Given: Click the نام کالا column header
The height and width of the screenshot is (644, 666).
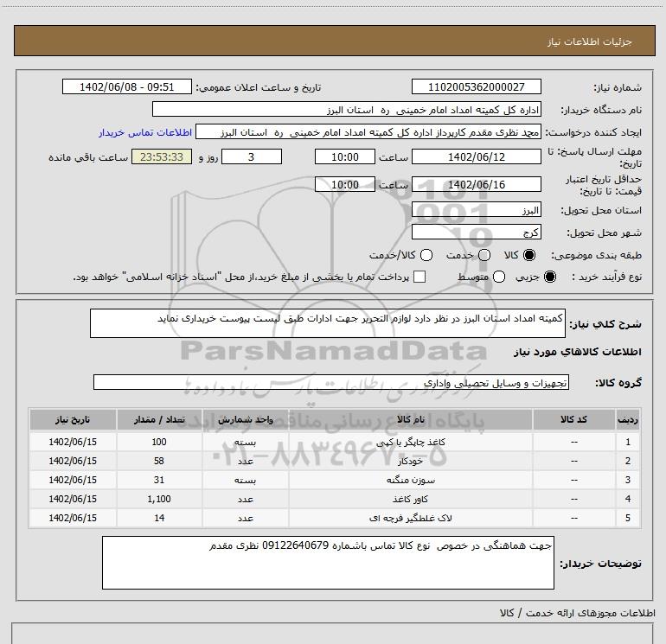Looking at the screenshot, I should (410, 419).
